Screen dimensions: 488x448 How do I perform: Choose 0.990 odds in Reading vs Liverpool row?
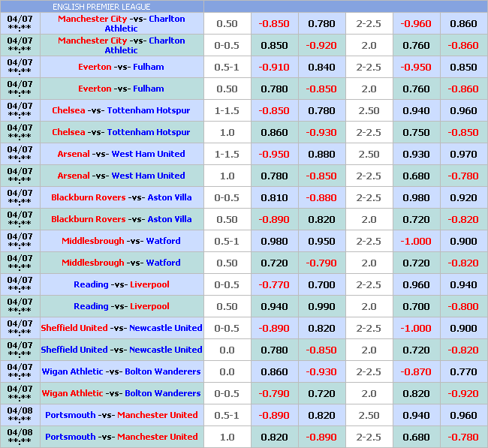(321, 306)
